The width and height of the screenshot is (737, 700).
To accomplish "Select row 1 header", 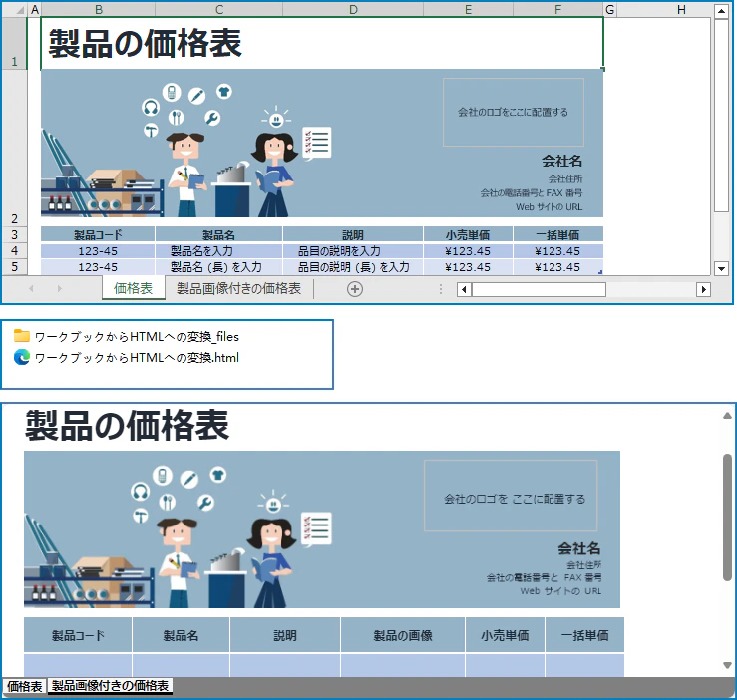I will 15,43.
